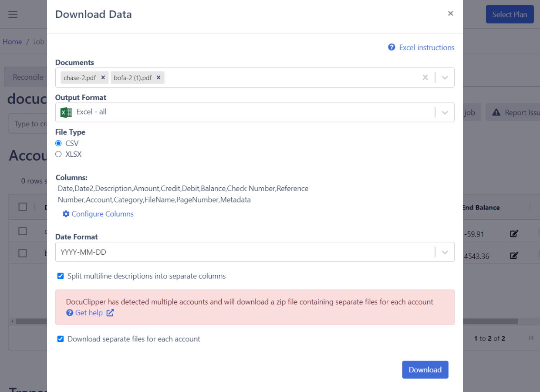Open the YYYY-MM-DD date format field

click(x=255, y=252)
